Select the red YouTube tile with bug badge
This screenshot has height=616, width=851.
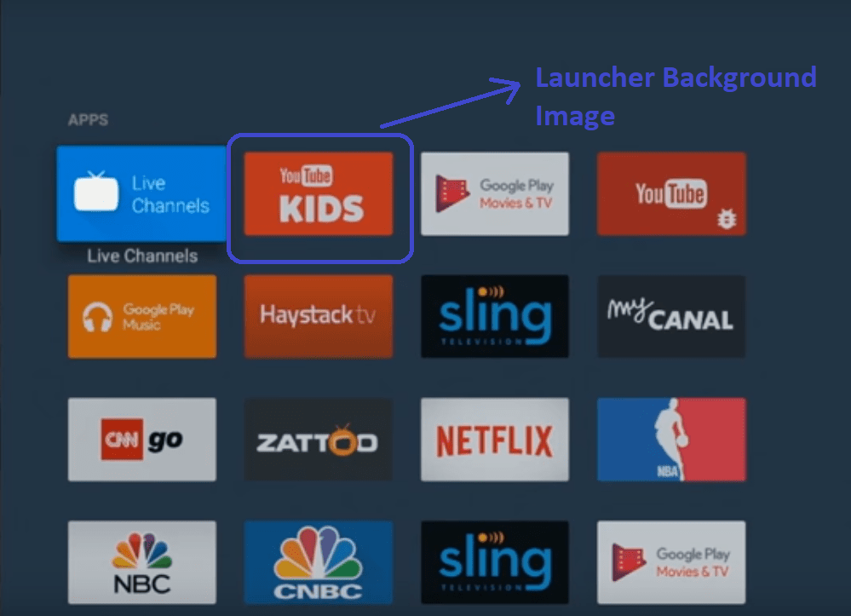[x=671, y=193]
